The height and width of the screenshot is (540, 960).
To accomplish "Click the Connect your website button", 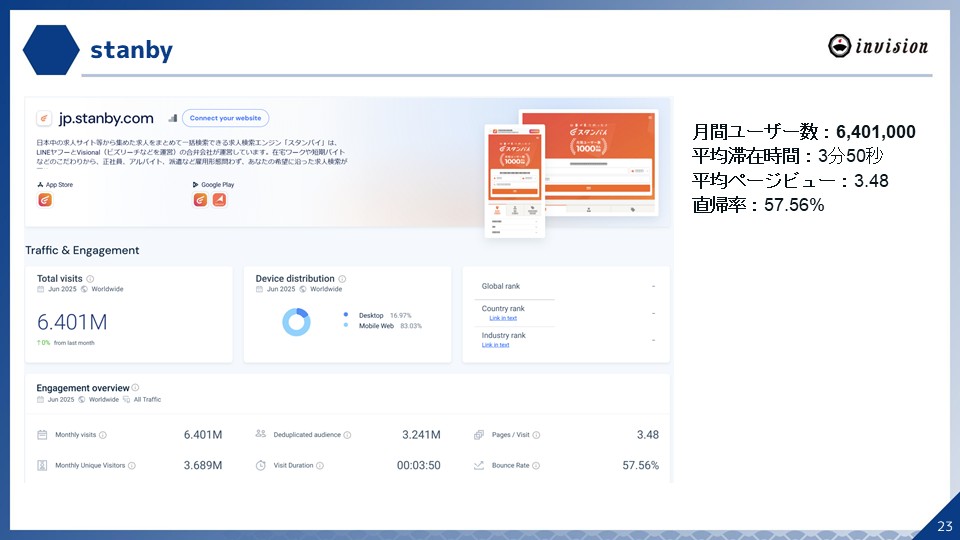I will click(225, 118).
